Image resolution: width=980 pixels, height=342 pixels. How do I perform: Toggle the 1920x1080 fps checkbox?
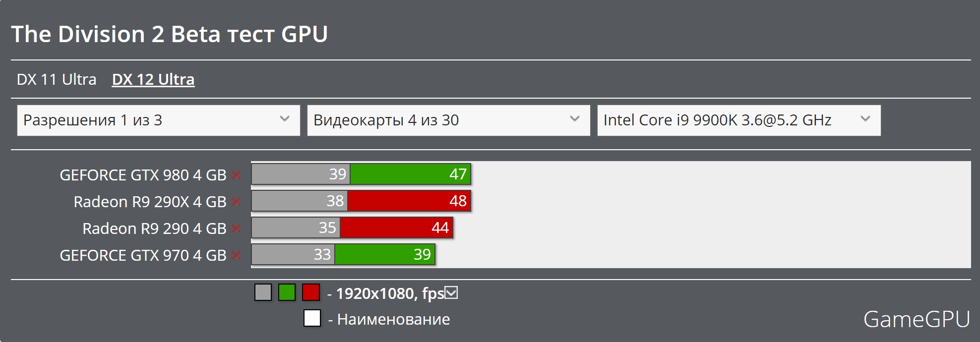451,293
